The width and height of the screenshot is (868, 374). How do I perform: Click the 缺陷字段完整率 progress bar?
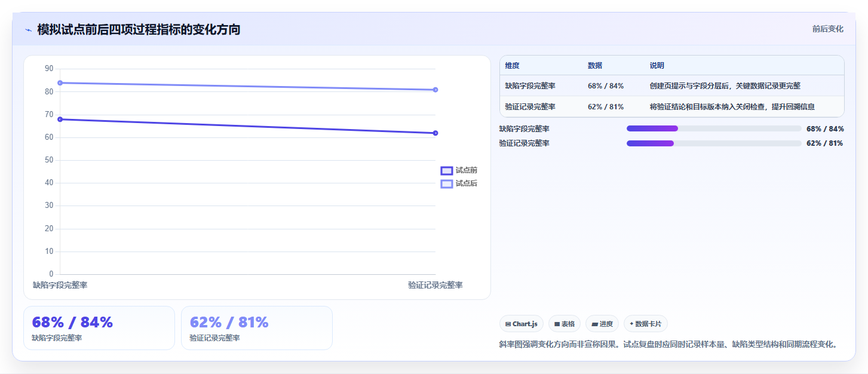pyautogui.click(x=714, y=128)
